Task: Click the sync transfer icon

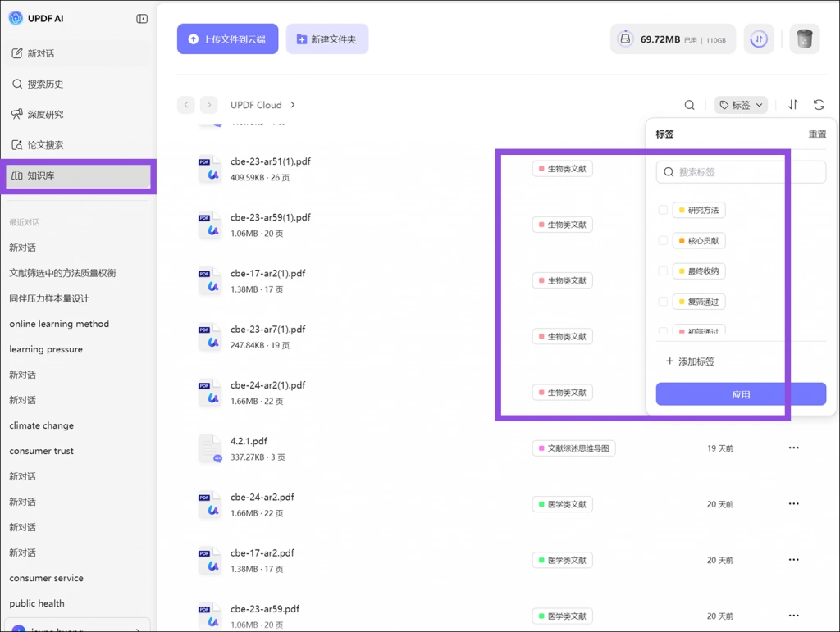Action: point(758,39)
